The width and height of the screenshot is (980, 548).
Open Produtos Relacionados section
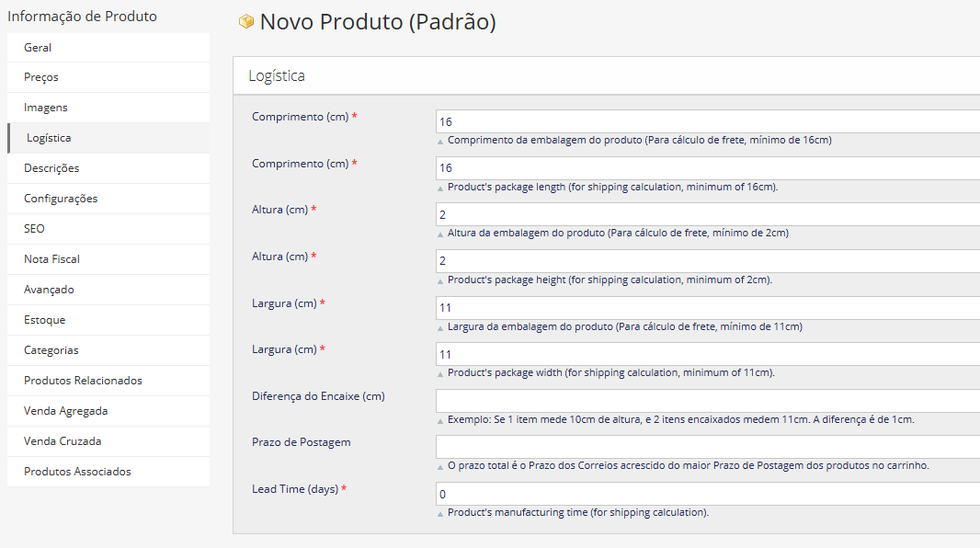coord(83,381)
